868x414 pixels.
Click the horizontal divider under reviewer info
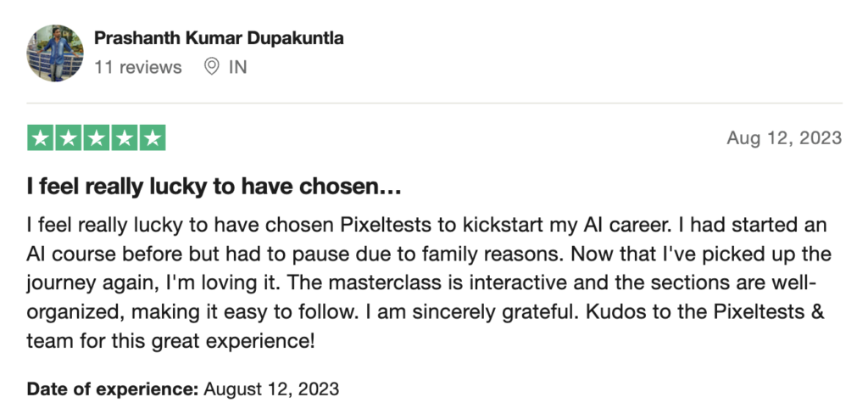tap(435, 103)
